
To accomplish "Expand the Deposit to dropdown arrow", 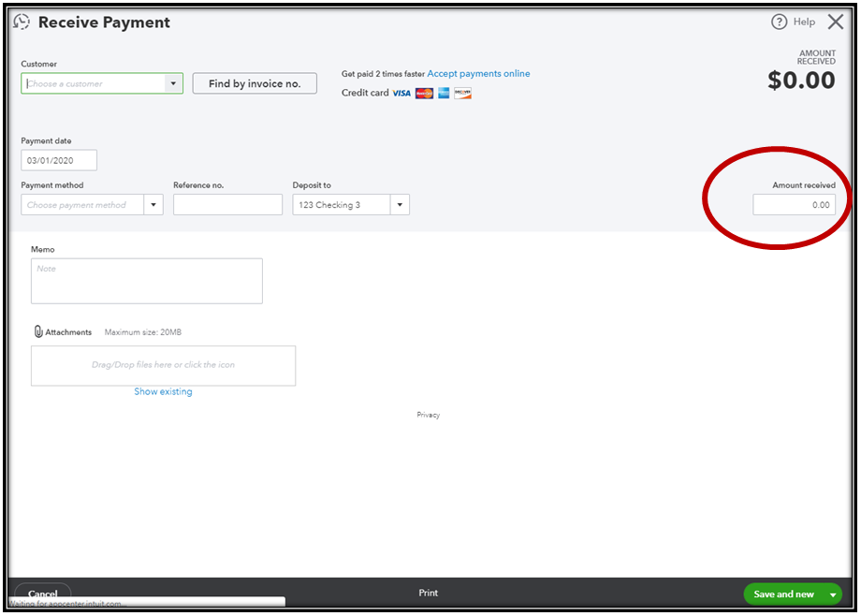I will coord(400,205).
